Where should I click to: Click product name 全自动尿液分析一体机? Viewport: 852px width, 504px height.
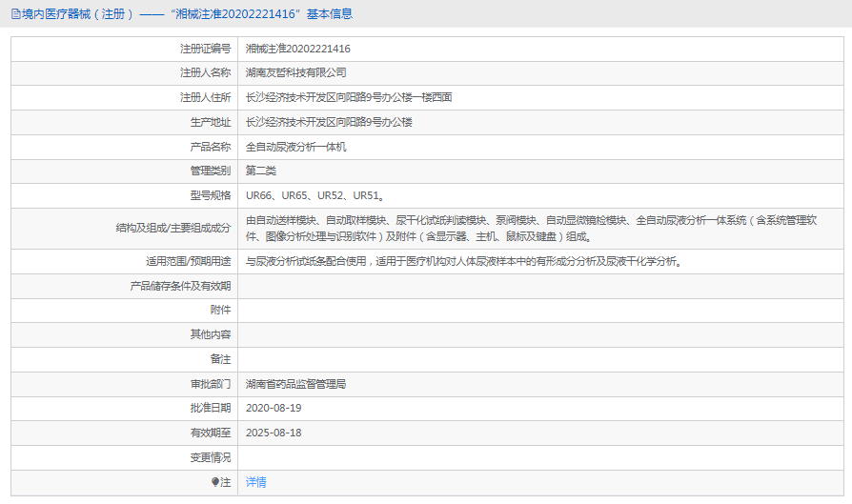tap(296, 147)
